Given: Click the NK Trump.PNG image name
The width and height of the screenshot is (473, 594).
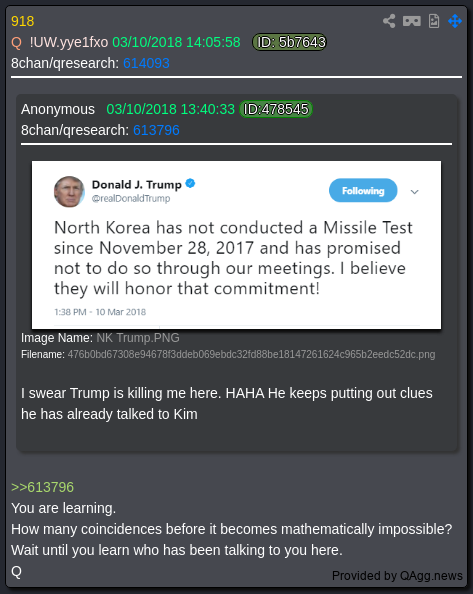Looking at the screenshot, I should click(138, 338).
